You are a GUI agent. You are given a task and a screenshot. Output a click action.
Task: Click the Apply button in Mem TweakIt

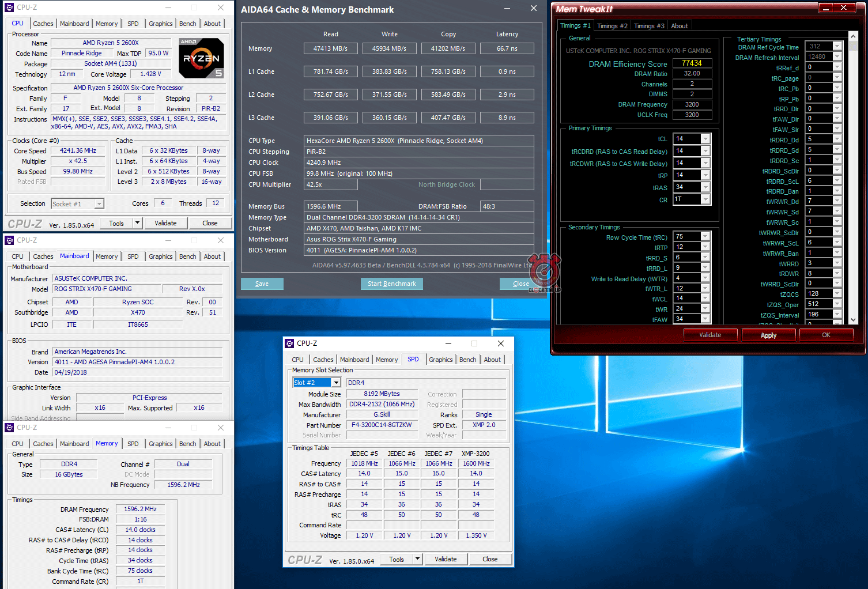click(x=768, y=335)
